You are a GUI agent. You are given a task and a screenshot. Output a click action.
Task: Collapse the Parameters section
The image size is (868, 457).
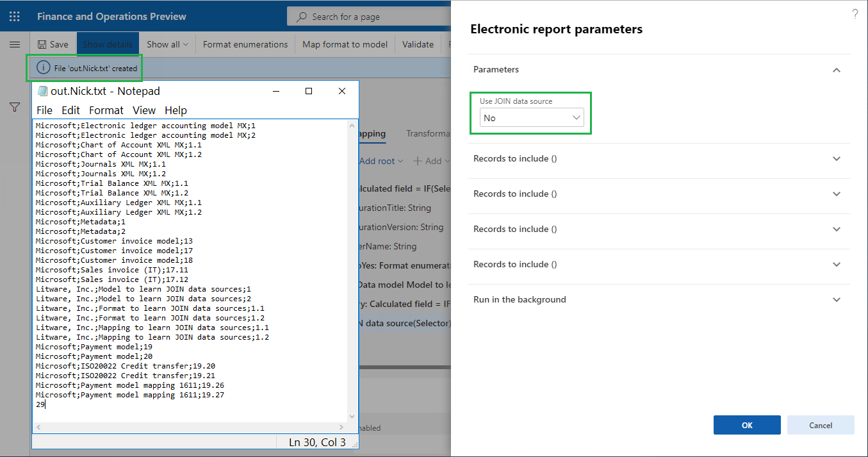pyautogui.click(x=836, y=70)
